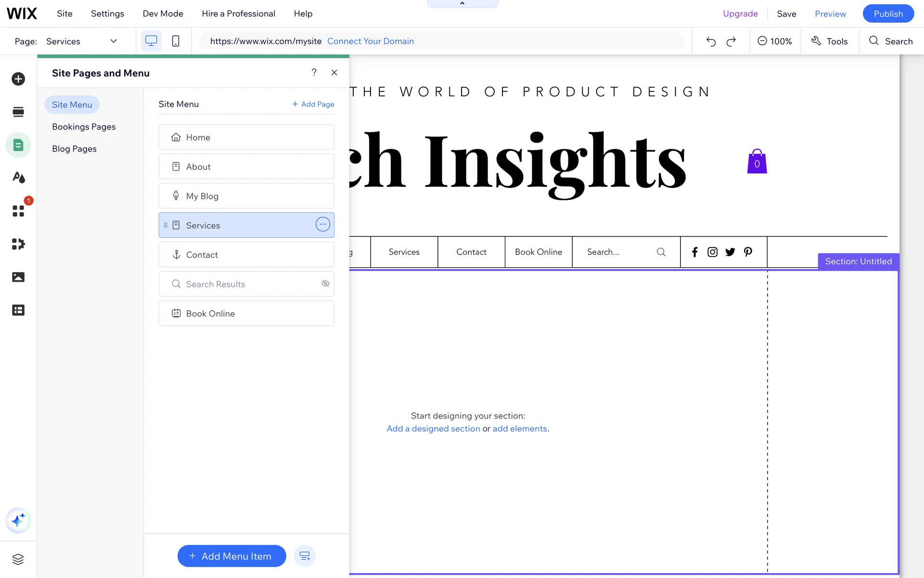Open Add Apps icon with notification badge

coord(18,211)
